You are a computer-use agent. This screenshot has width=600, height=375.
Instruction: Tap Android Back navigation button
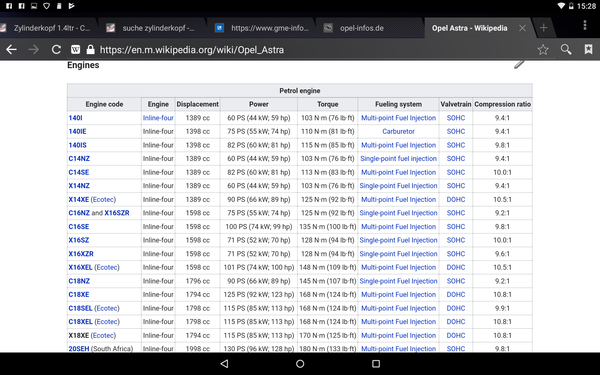click(x=225, y=364)
